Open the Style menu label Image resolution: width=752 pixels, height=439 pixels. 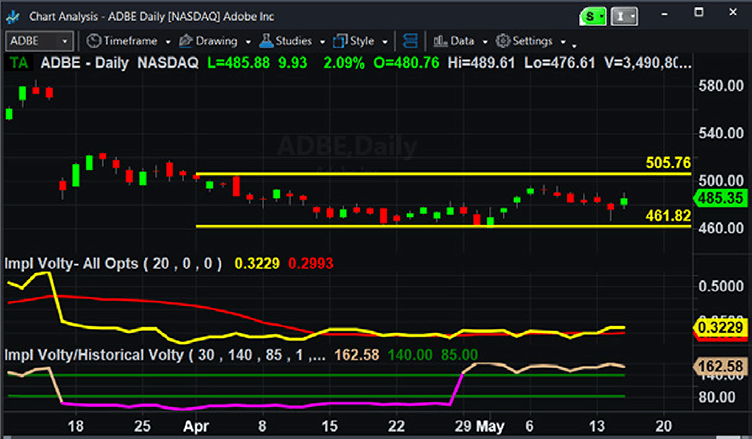coord(362,41)
